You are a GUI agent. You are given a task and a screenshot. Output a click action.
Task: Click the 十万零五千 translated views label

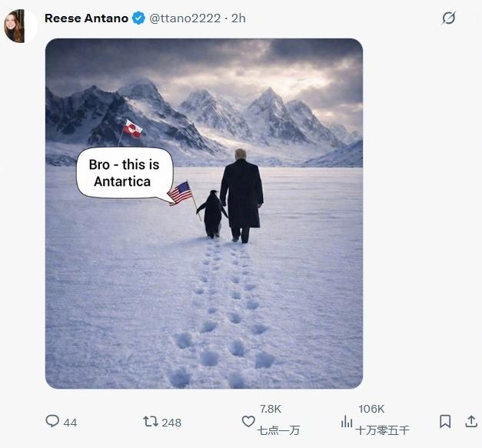coord(382,430)
